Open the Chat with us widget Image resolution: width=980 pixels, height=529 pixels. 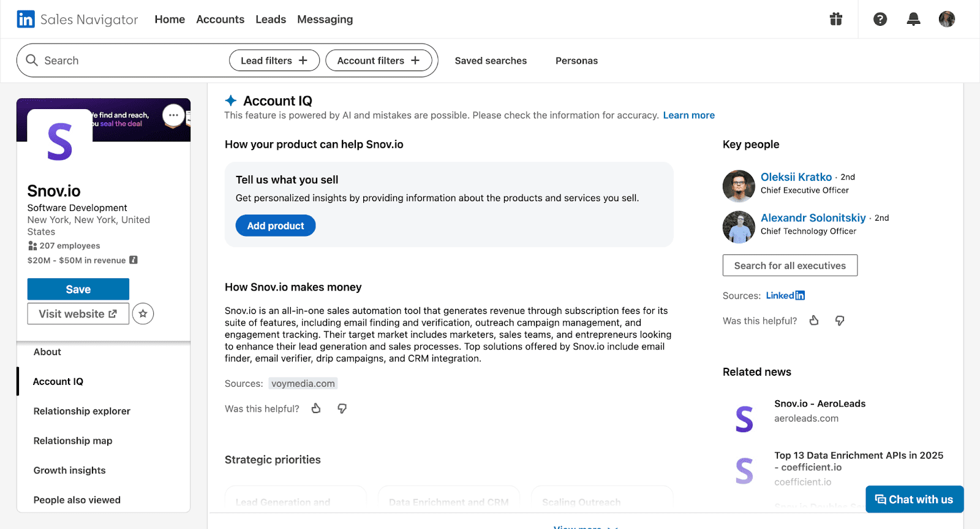click(914, 500)
